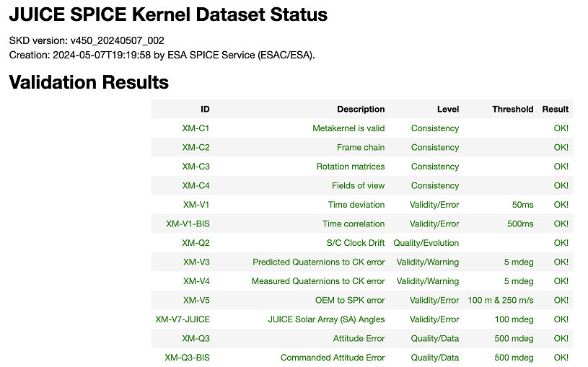Open the XM-Q3-BIS ID link
Screen dimensions: 588x367
click(187, 358)
